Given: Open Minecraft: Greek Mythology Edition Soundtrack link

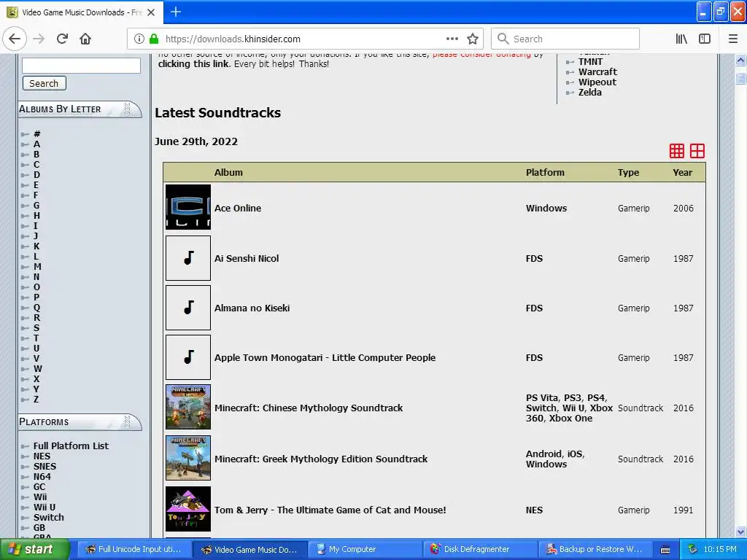Looking at the screenshot, I should [x=321, y=459].
